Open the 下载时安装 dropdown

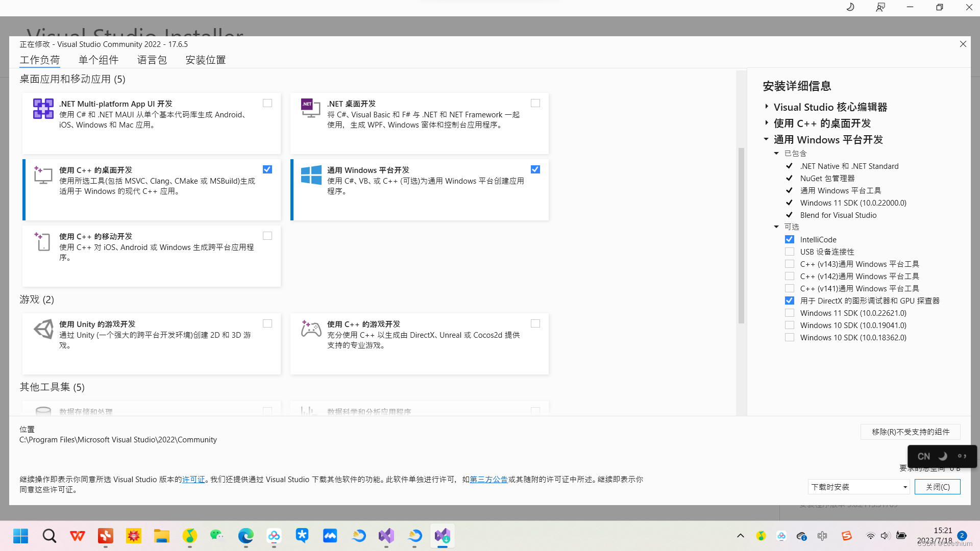859,487
